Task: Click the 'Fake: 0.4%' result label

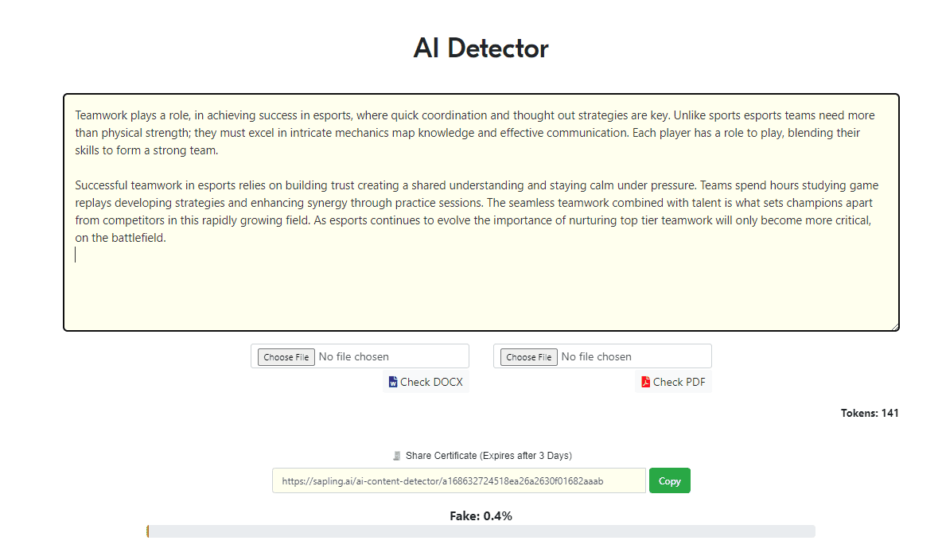Action: coord(481,516)
